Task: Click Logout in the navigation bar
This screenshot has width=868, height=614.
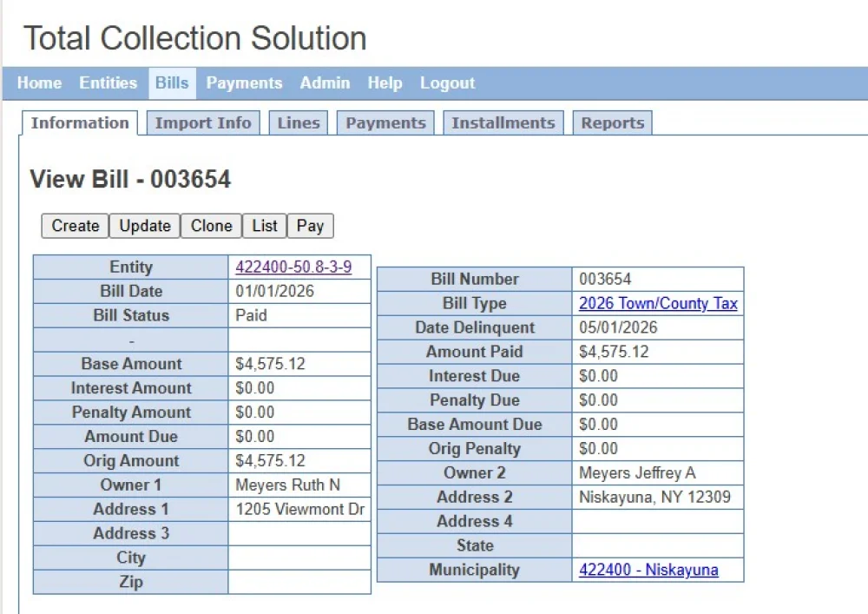Action: tap(447, 83)
